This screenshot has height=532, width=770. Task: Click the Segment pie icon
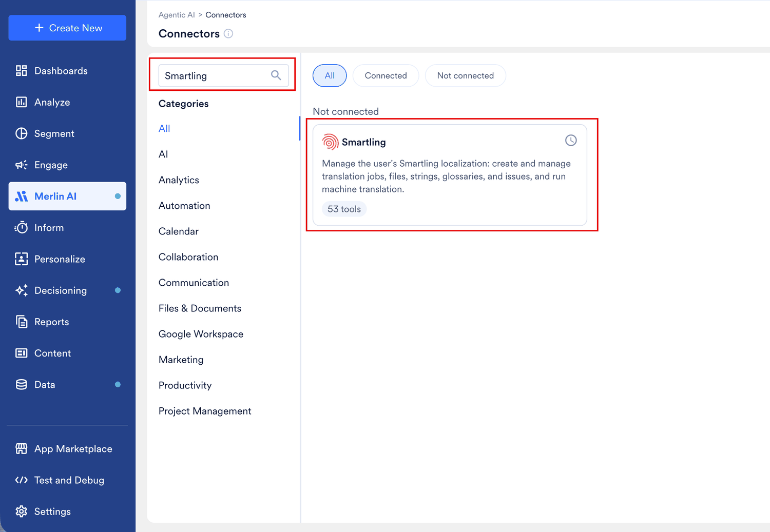point(21,133)
